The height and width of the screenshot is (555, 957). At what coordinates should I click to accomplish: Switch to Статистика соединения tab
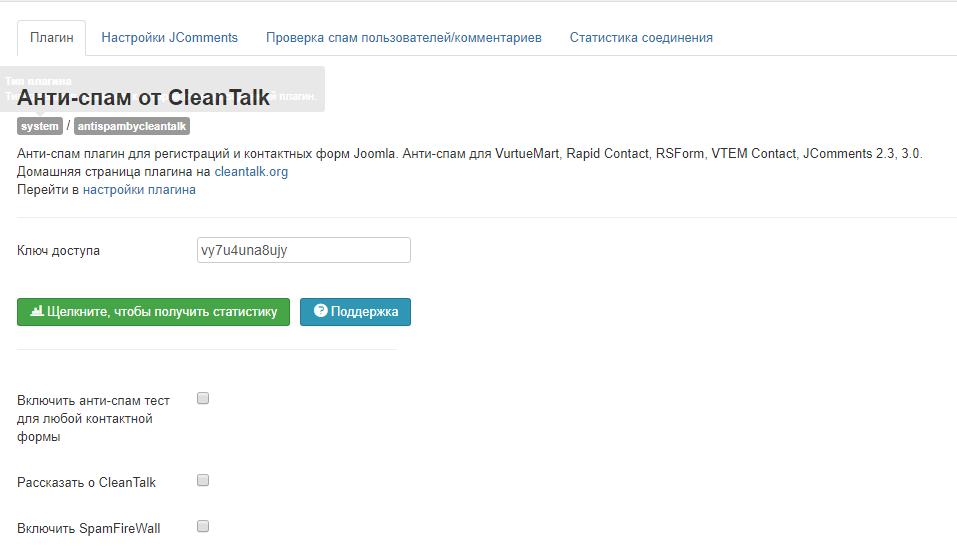click(641, 38)
